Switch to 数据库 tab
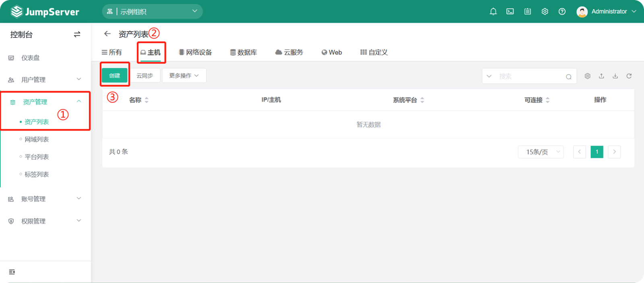 click(x=244, y=52)
